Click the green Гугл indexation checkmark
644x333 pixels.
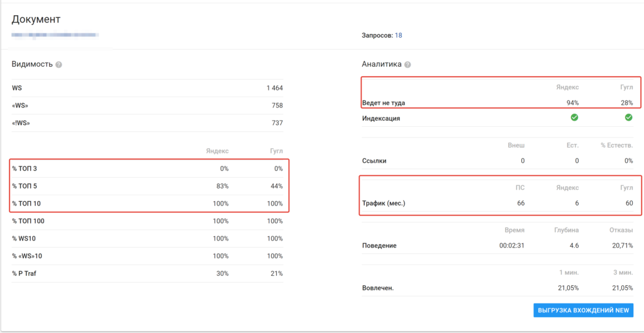628,117
